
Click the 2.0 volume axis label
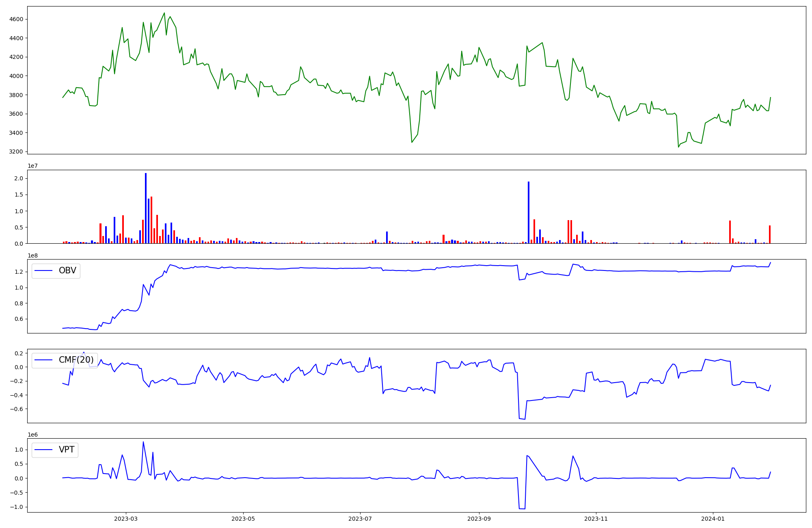(x=19, y=178)
